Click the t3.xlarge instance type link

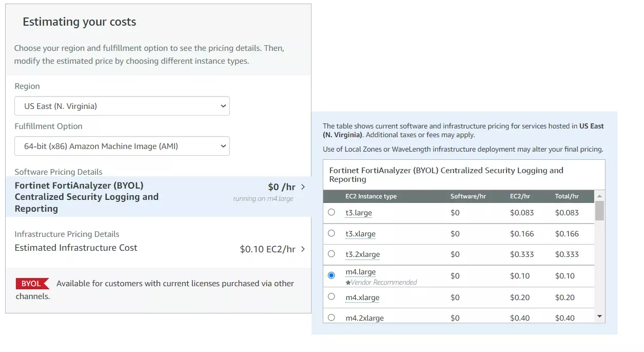click(x=361, y=234)
